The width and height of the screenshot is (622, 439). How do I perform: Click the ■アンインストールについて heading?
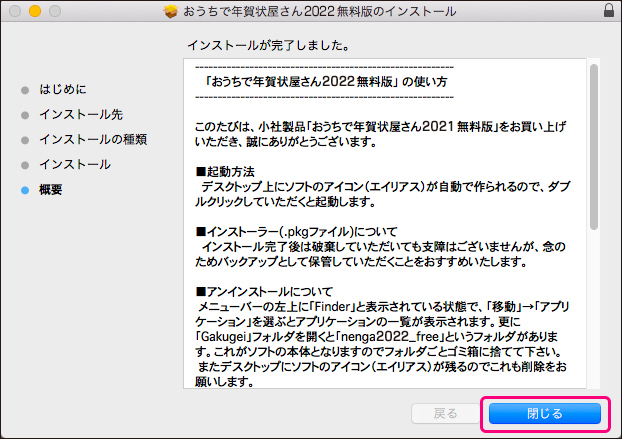pyautogui.click(x=264, y=292)
